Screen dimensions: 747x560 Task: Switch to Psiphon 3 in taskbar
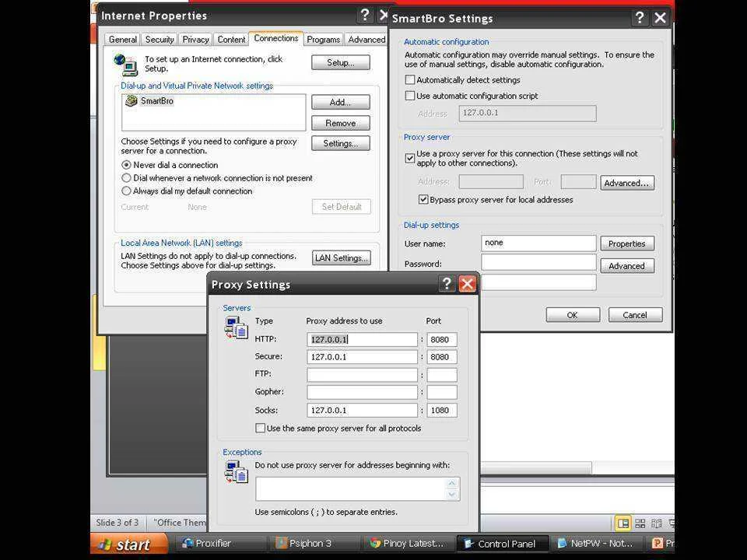pyautogui.click(x=314, y=544)
